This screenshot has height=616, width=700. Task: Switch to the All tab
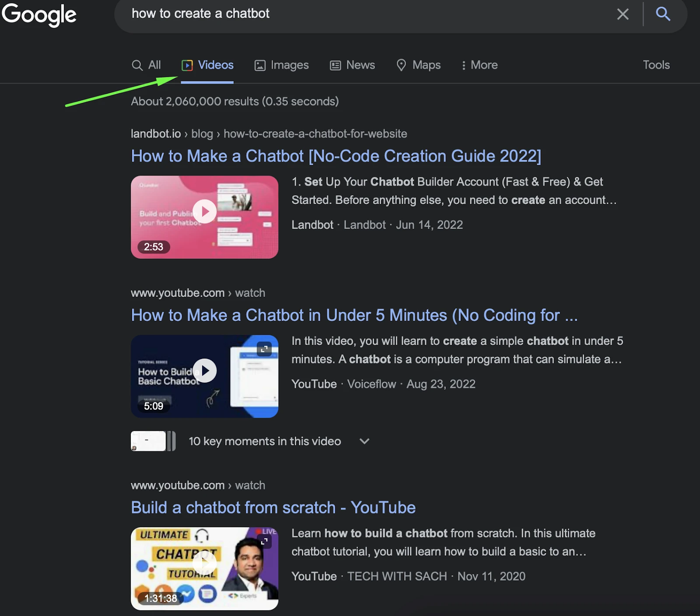(x=147, y=65)
